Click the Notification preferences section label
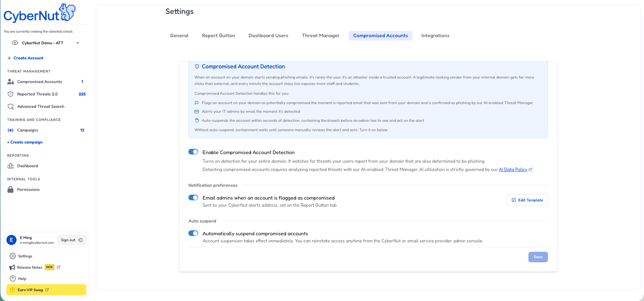This screenshot has height=301, width=644. (x=213, y=185)
